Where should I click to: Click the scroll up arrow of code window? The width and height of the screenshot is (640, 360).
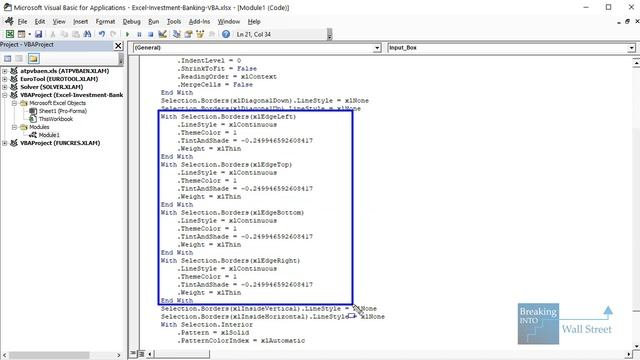tap(636, 63)
